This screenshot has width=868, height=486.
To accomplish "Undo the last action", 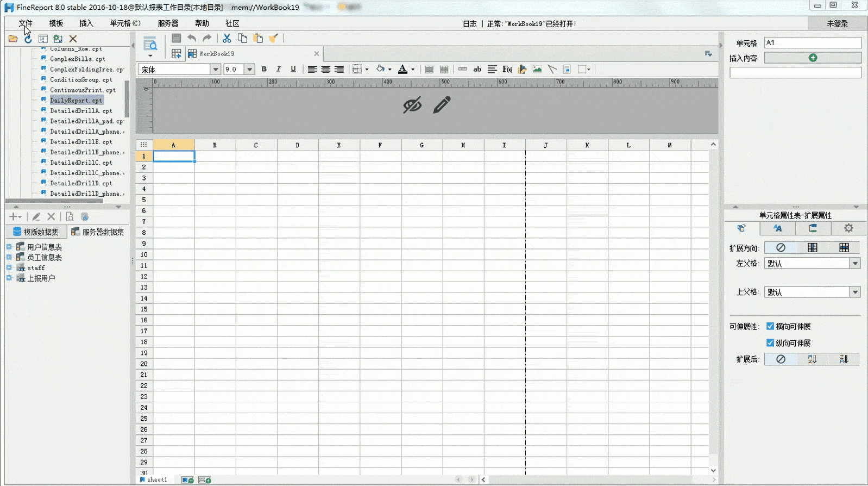I will pyautogui.click(x=192, y=38).
